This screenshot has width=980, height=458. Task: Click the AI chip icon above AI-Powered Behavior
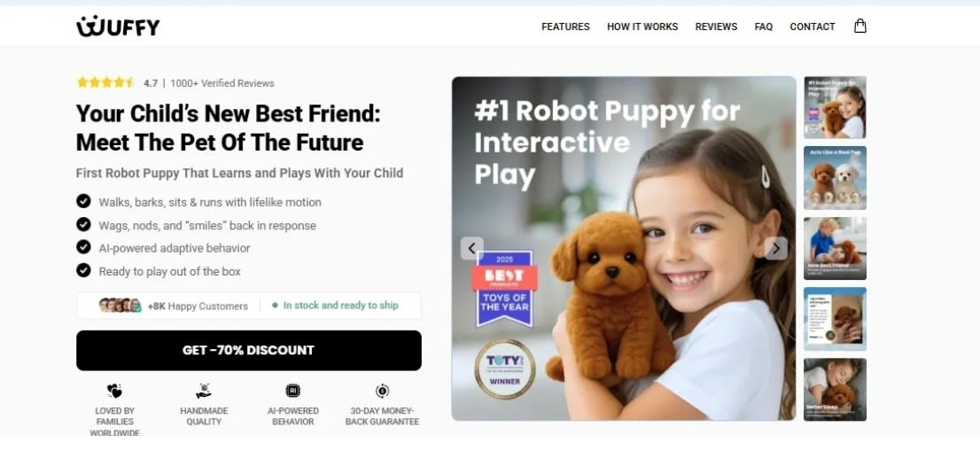tap(292, 392)
